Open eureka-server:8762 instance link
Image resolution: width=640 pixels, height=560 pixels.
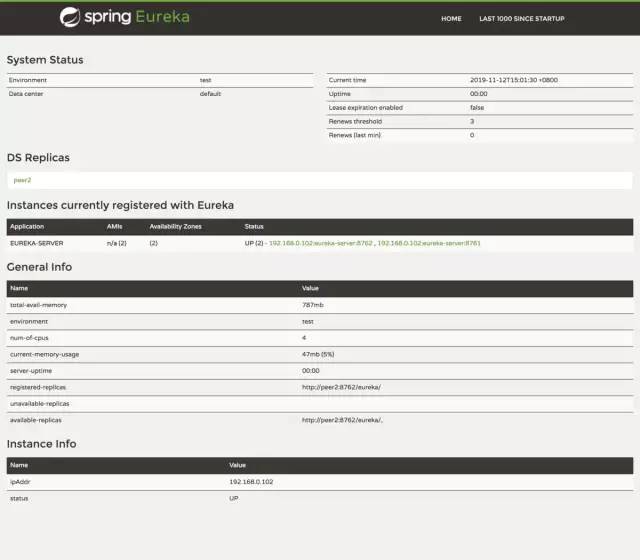pyautogui.click(x=321, y=243)
